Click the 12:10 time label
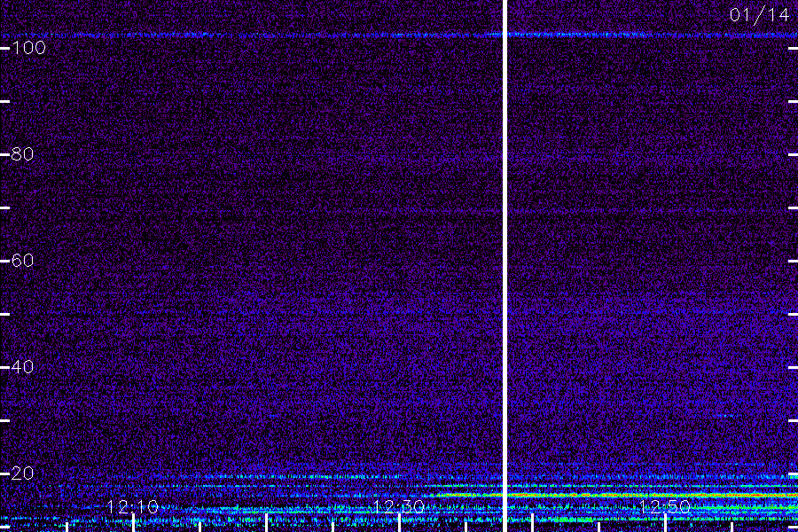 pos(133,506)
